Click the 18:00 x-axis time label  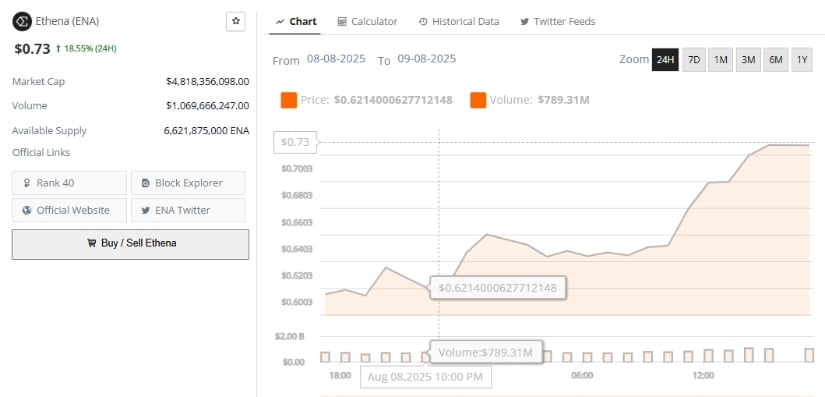pos(340,375)
